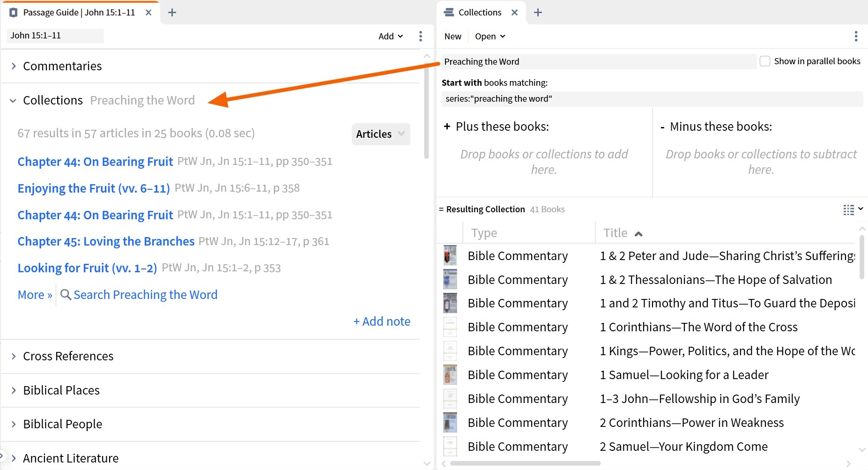Click the Resulting Collection vertical scrollbar thumb

point(862,257)
